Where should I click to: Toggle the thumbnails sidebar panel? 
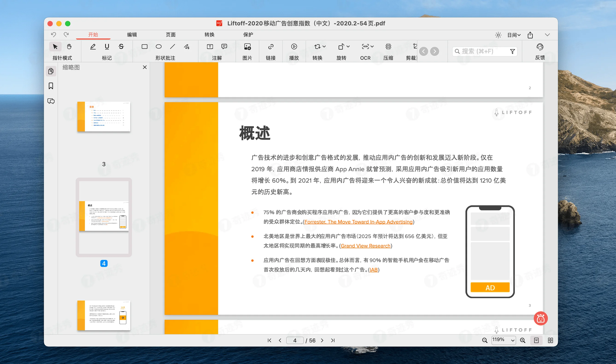tap(51, 71)
